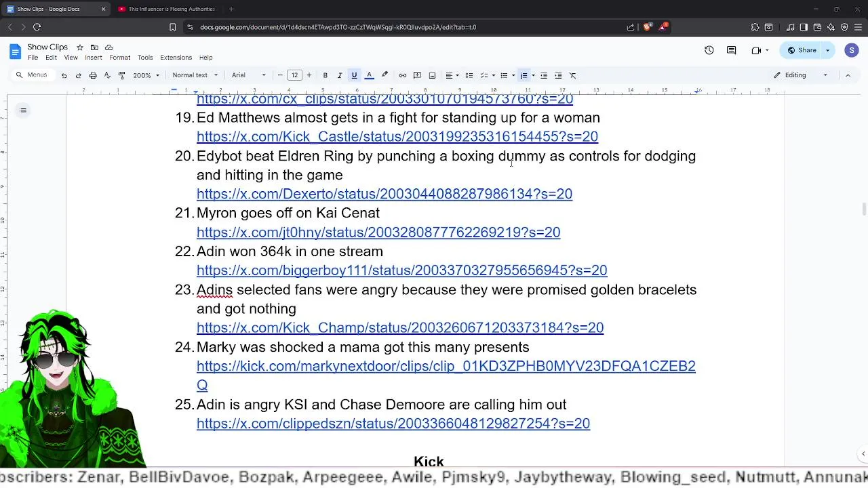Open the Insert menu
Screen dimensions: 868x488
pyautogui.click(x=94, y=58)
